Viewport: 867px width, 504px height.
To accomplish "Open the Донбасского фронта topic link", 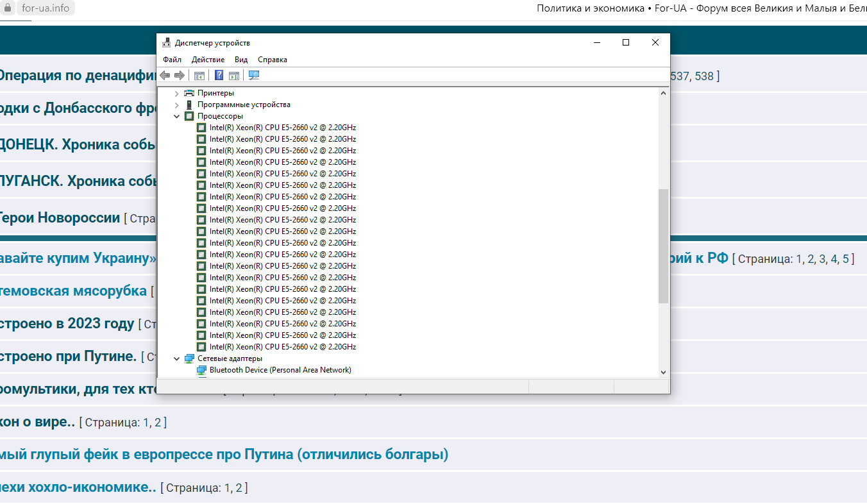I will click(78, 108).
